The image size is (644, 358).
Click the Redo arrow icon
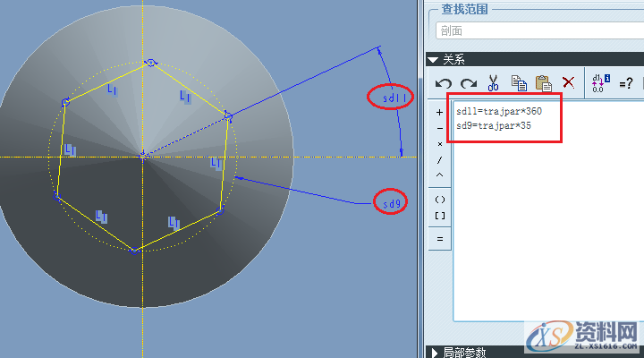tap(468, 83)
